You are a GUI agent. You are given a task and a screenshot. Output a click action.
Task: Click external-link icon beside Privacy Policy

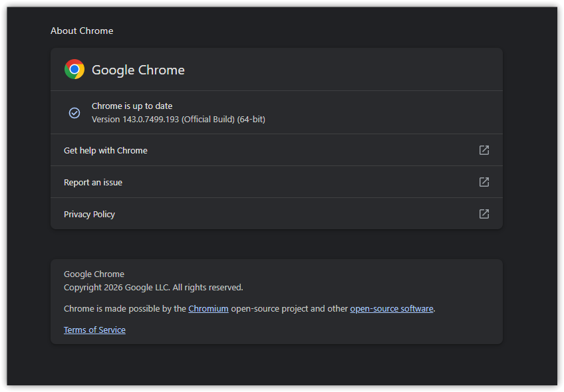(484, 214)
